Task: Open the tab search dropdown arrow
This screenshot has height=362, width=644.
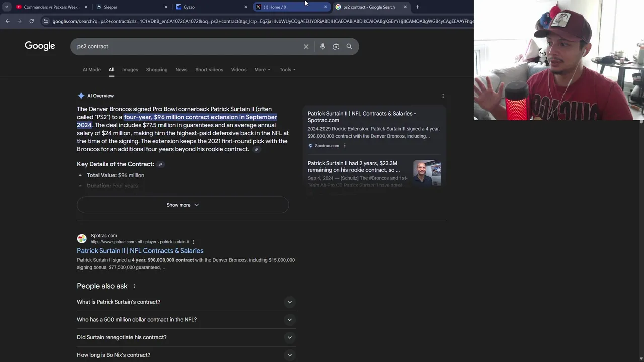Action: click(x=6, y=7)
